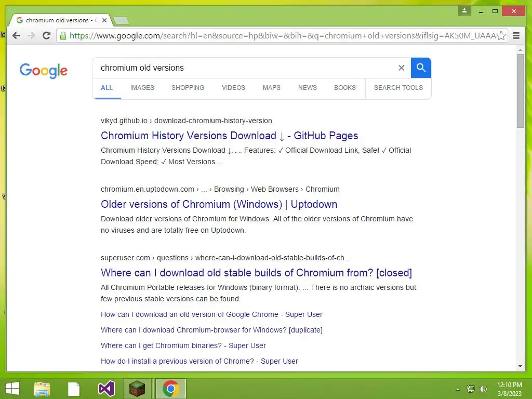Click the Google logo

click(44, 71)
